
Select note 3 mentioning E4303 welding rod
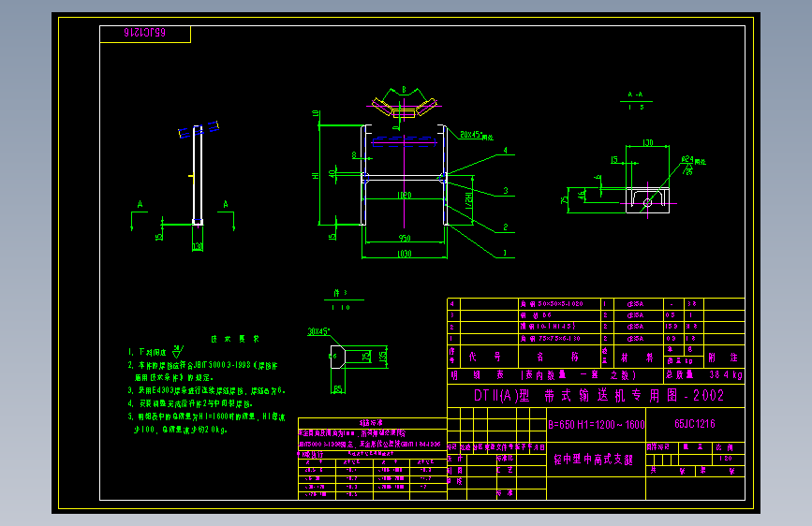click(x=207, y=390)
